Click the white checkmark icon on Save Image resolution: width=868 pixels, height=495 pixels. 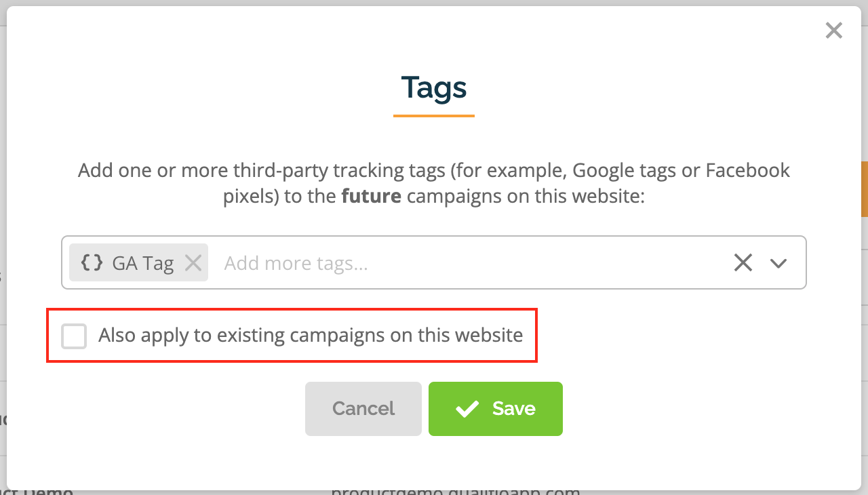[467, 409]
